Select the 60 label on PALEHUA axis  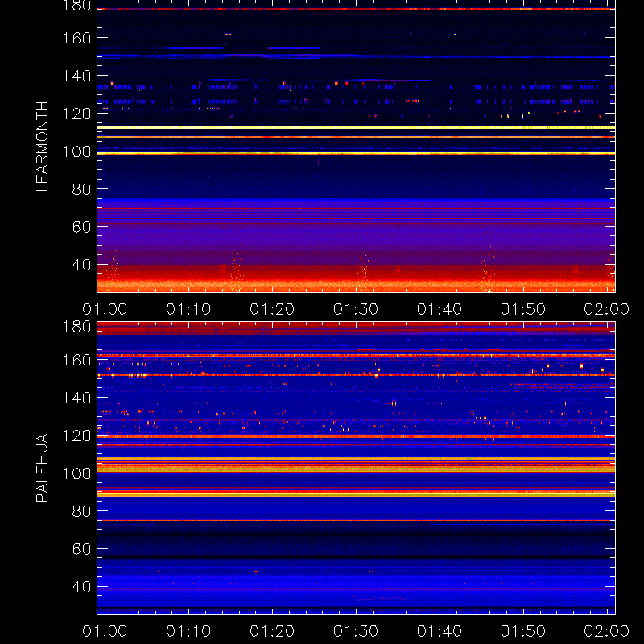click(x=81, y=549)
